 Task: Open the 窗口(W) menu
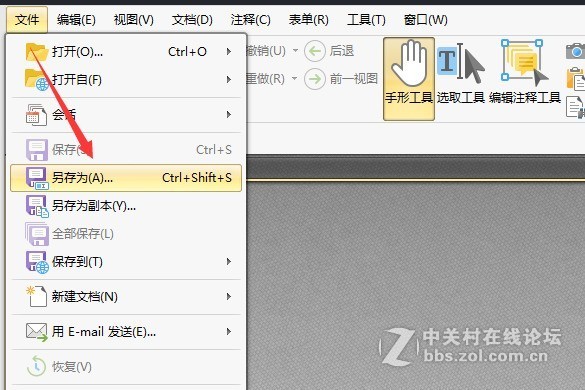coord(426,19)
